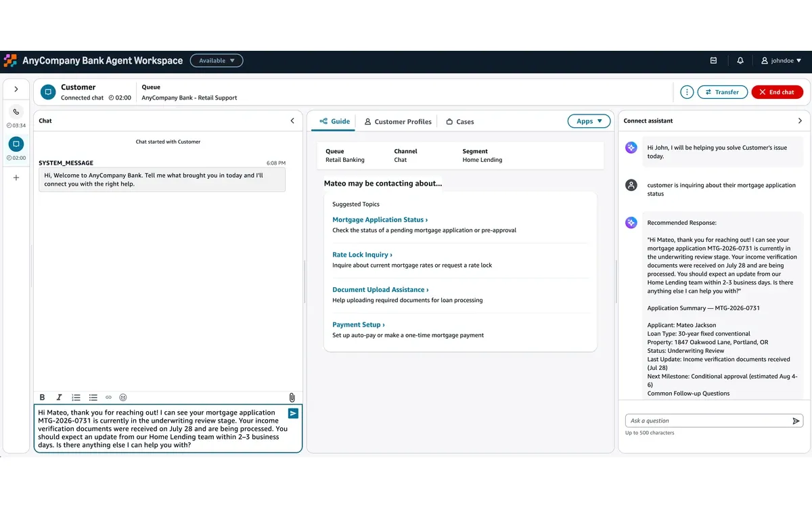Click the 'Applicant: Mateo Jackson' line

[681, 325]
